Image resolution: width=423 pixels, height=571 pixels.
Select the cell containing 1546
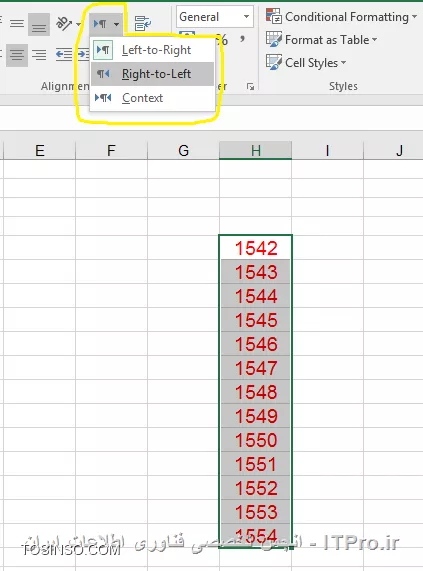tap(256, 344)
